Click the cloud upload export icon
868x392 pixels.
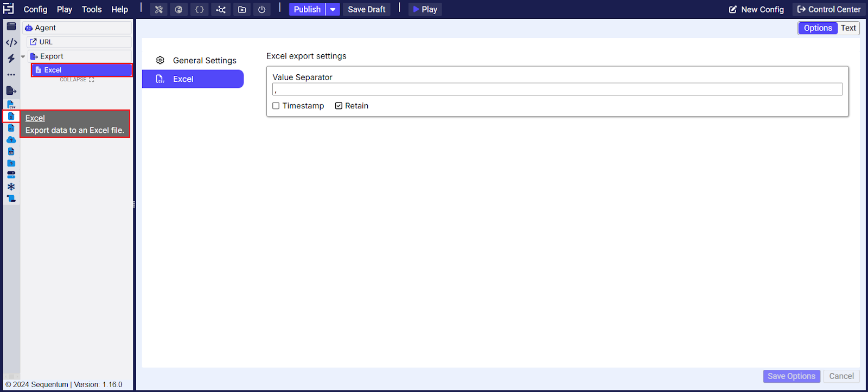point(11,140)
